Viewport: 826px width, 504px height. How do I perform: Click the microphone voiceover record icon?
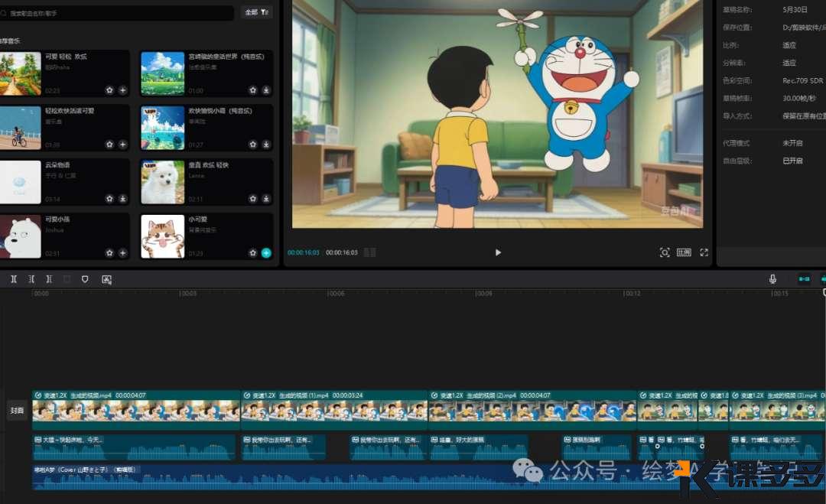pyautogui.click(x=772, y=279)
